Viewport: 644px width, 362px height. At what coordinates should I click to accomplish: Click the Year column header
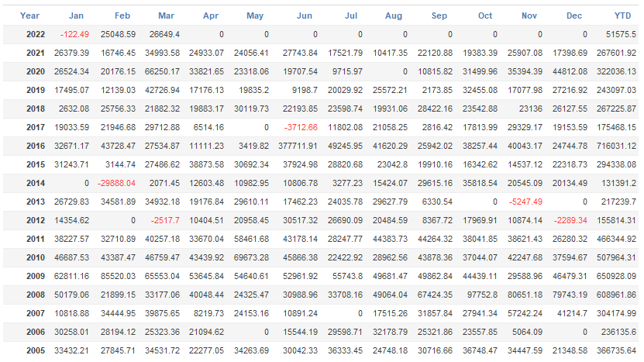click(30, 16)
